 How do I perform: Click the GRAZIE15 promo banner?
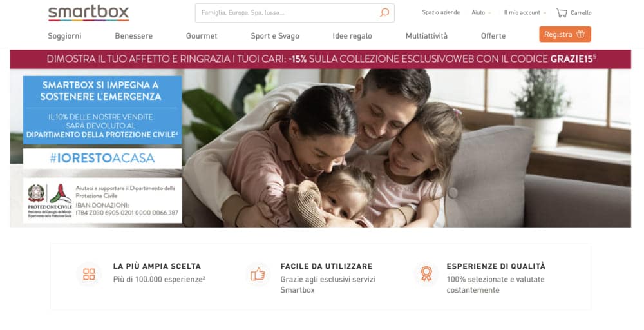(x=320, y=59)
